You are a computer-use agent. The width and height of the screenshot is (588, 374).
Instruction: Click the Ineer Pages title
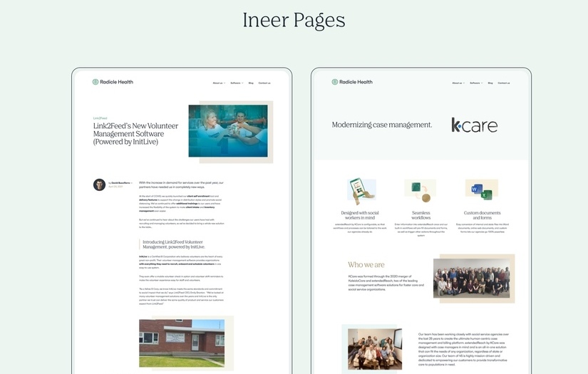(294, 21)
